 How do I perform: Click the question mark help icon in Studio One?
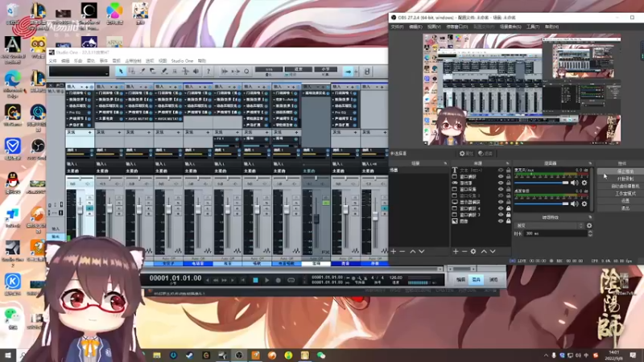point(208,72)
